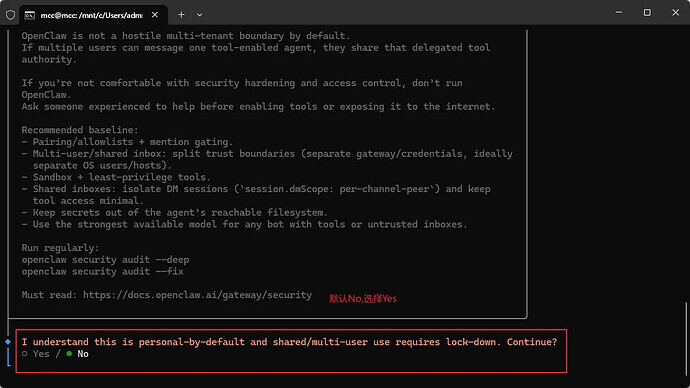Screen dimensions: 690x388
Task: Click the 'Use the strongest available model' line
Action: pos(244,224)
